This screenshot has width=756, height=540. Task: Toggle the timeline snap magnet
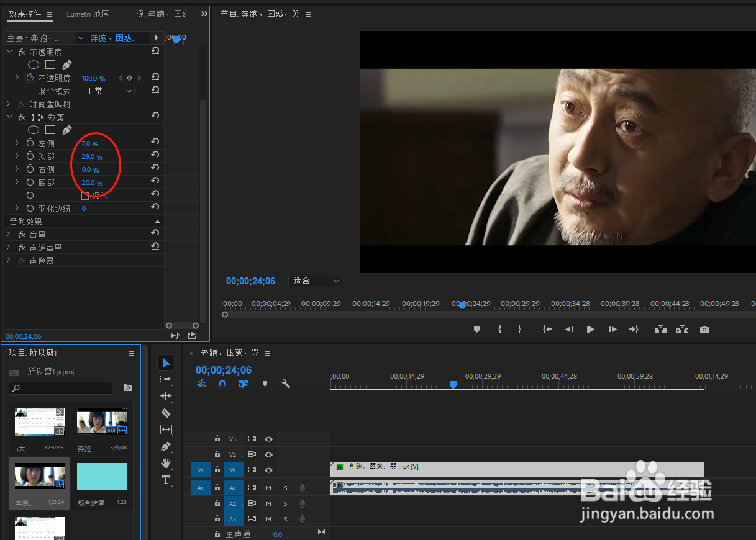coord(222,384)
